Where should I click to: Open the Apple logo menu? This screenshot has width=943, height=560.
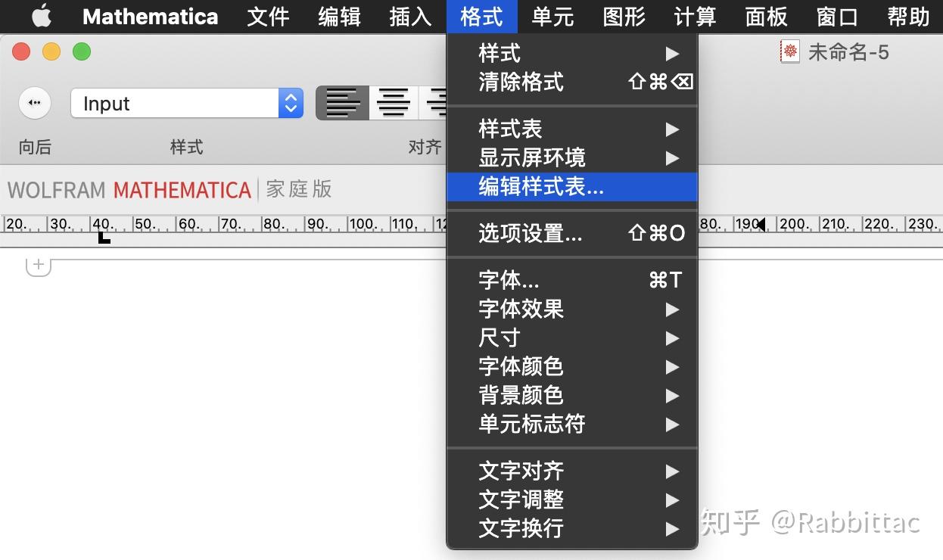click(x=41, y=16)
